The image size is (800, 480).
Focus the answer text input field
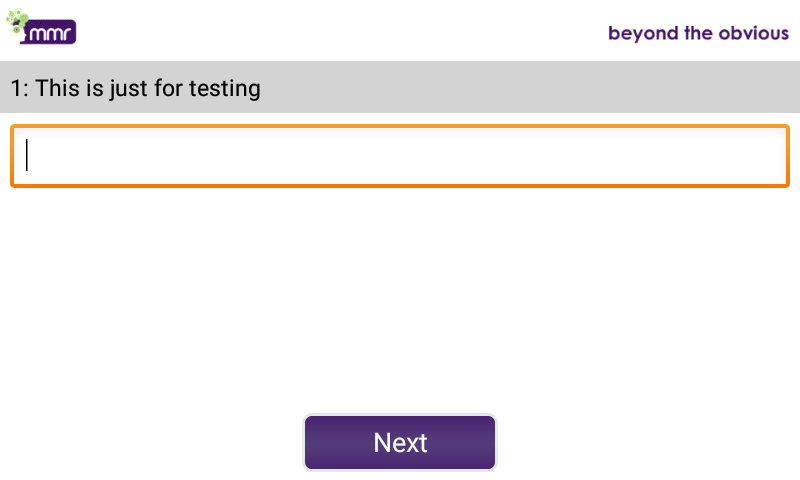400,156
